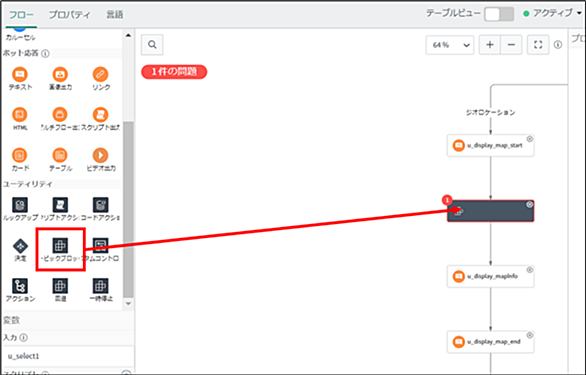Select the スクリプトアクション utility icon
Viewport: 586px width, 375px height.
pyautogui.click(x=60, y=205)
